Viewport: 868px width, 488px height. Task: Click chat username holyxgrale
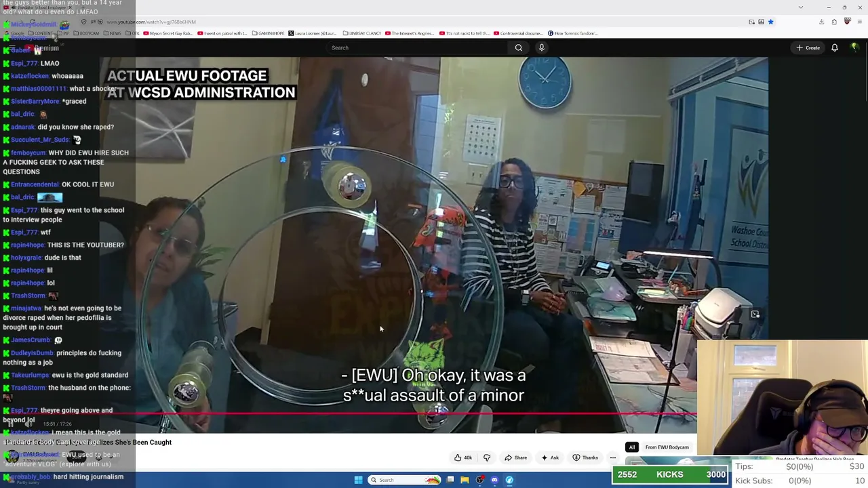26,258
